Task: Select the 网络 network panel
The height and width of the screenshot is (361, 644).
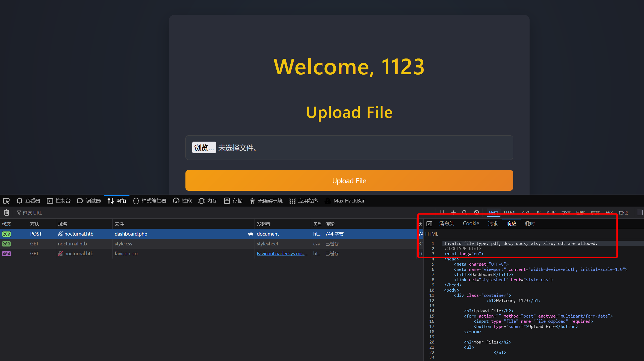Action: (117, 201)
